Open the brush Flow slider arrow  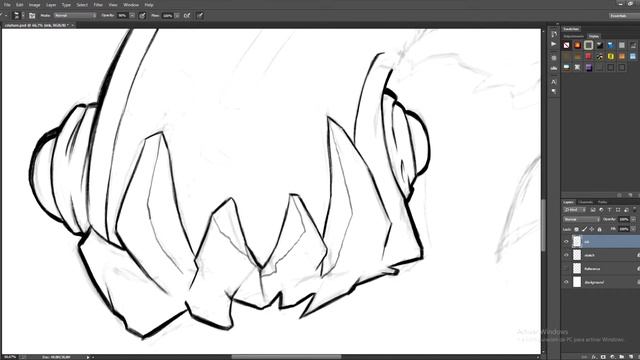[177, 16]
